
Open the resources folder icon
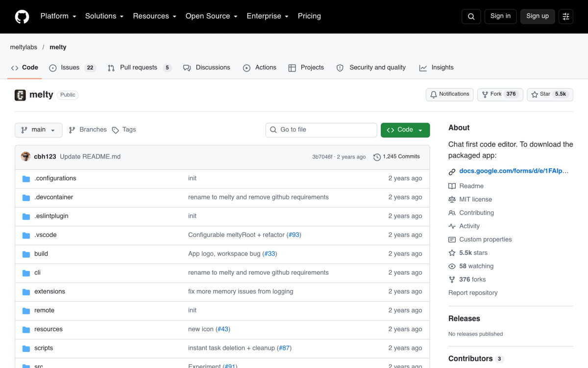(x=26, y=330)
